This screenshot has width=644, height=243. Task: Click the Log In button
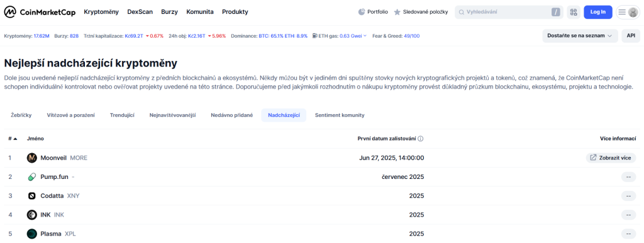click(x=598, y=12)
